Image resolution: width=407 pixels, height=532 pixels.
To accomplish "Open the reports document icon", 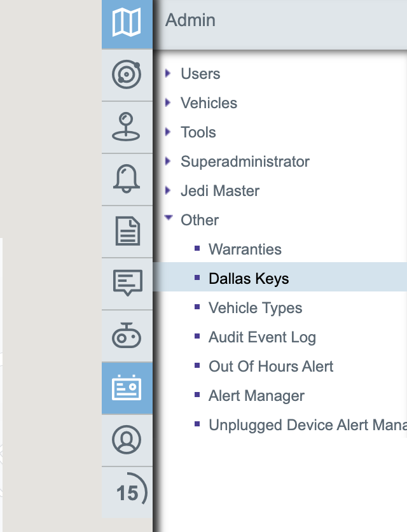I will [127, 232].
